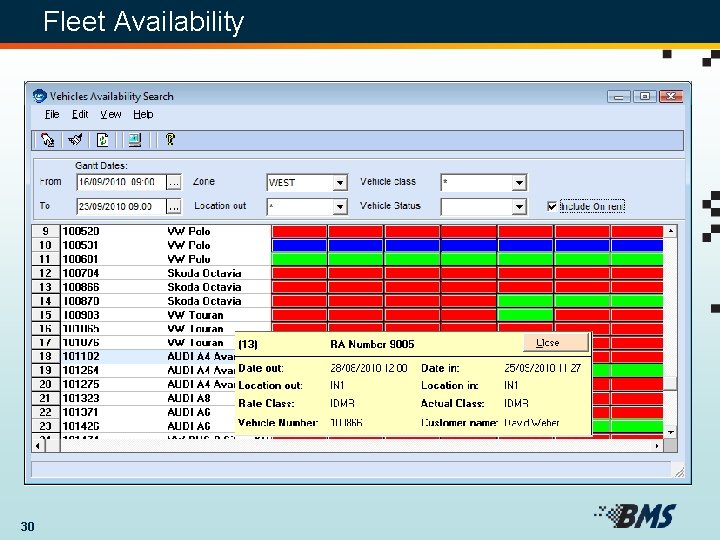This screenshot has height=540, width=720.
Task: Click the Vehicles Availability Search app icon
Action: coord(40,96)
